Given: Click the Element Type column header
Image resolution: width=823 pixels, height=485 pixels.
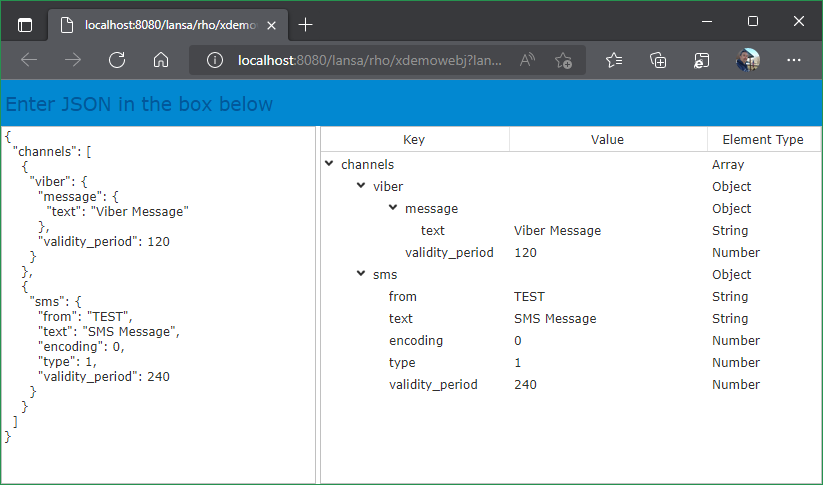Looking at the screenshot, I should [762, 139].
